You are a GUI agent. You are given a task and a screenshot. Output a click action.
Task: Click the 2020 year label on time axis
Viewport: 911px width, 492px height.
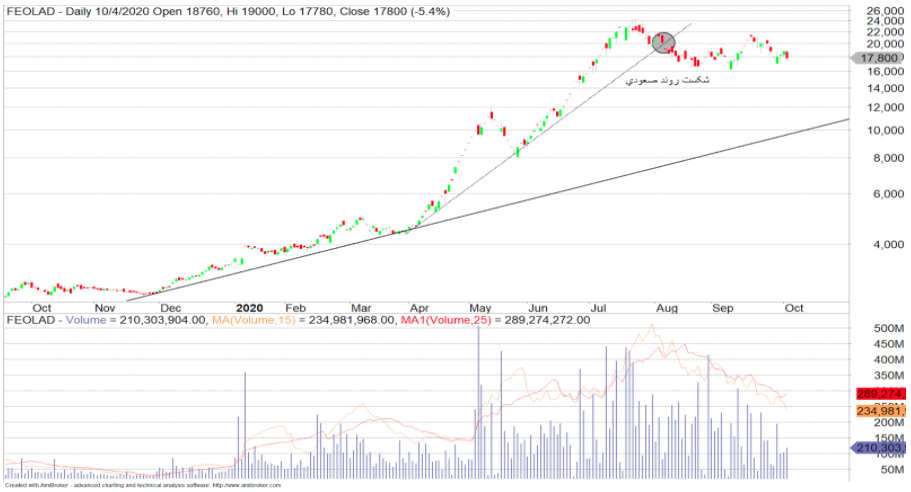coord(250,308)
